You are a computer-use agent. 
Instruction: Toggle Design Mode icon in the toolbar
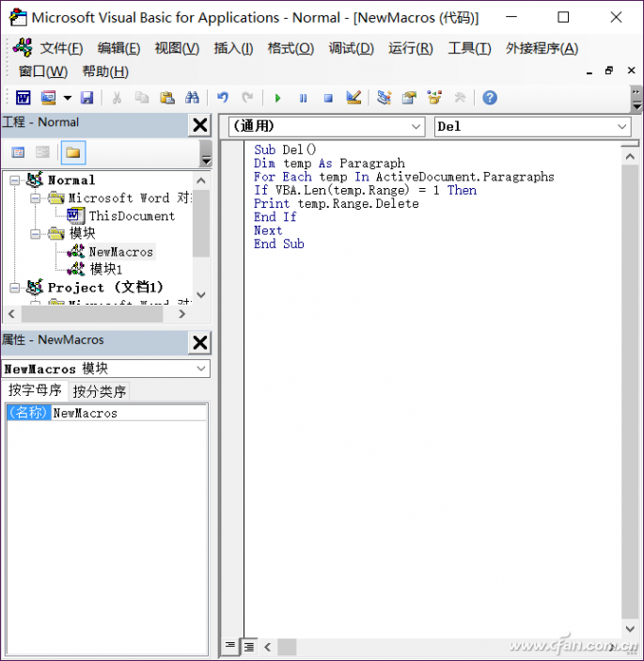point(353,98)
